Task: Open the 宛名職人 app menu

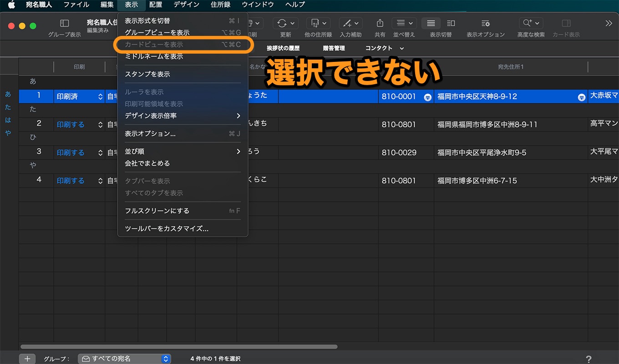Action: point(39,5)
